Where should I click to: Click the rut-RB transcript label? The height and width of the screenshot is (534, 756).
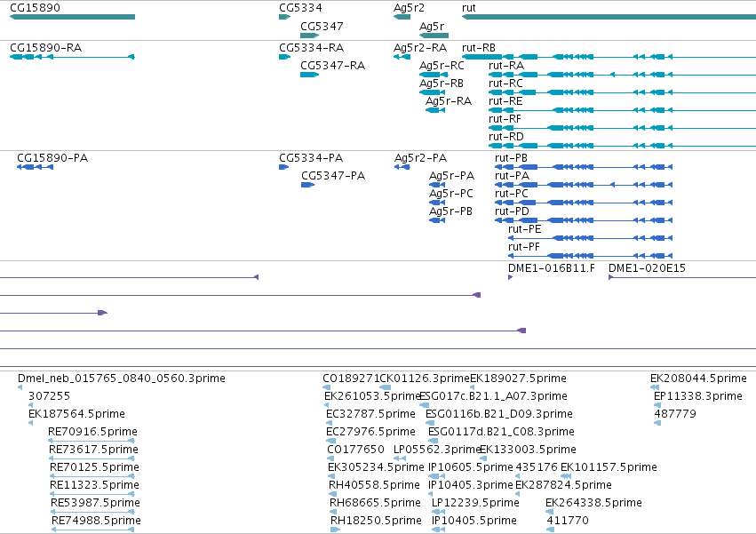click(479, 48)
